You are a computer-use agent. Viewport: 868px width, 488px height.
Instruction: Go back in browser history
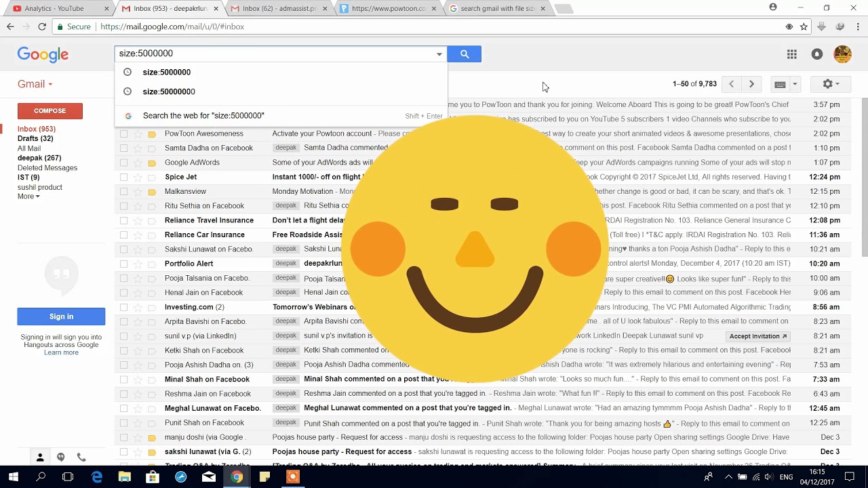pos(10,26)
